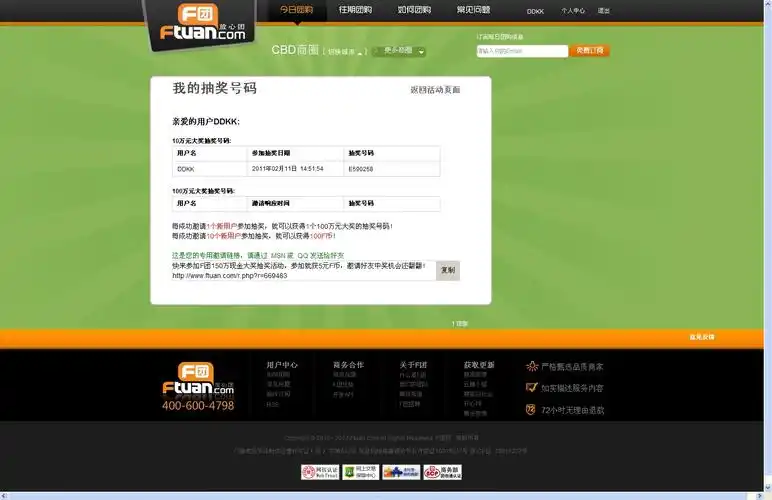
Task: Click the 72小时无理由退款 text
Action: point(573,410)
